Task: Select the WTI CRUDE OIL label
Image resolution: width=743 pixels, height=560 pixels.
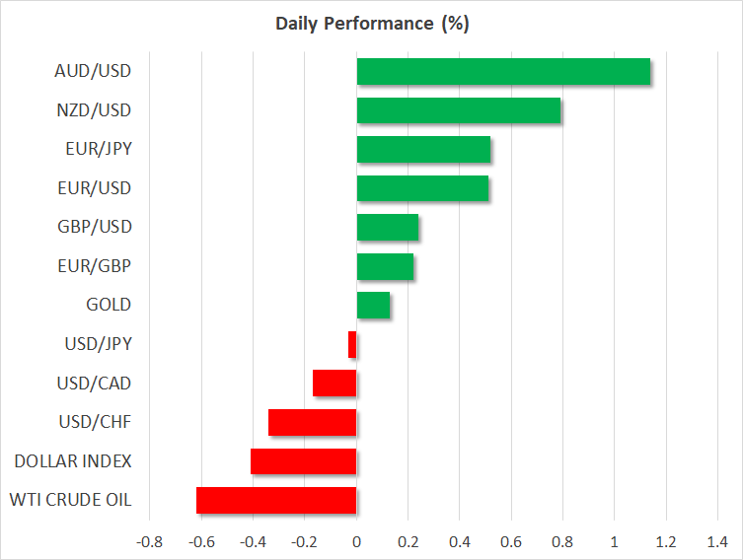Action: coord(71,500)
